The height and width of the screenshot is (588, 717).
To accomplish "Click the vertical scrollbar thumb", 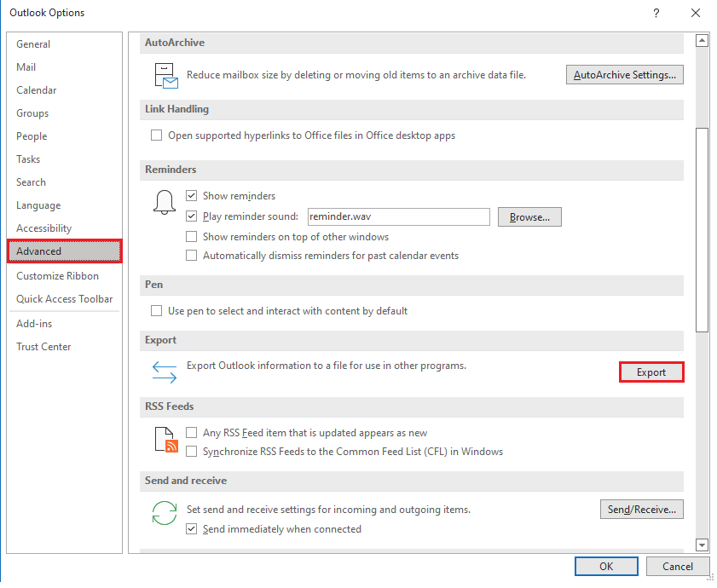I will 702,230.
